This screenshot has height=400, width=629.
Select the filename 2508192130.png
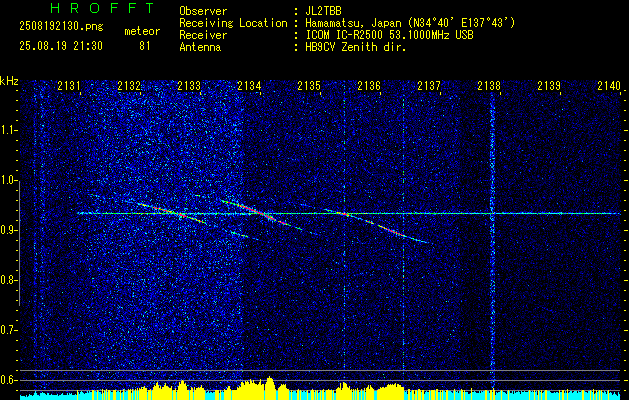pos(61,27)
